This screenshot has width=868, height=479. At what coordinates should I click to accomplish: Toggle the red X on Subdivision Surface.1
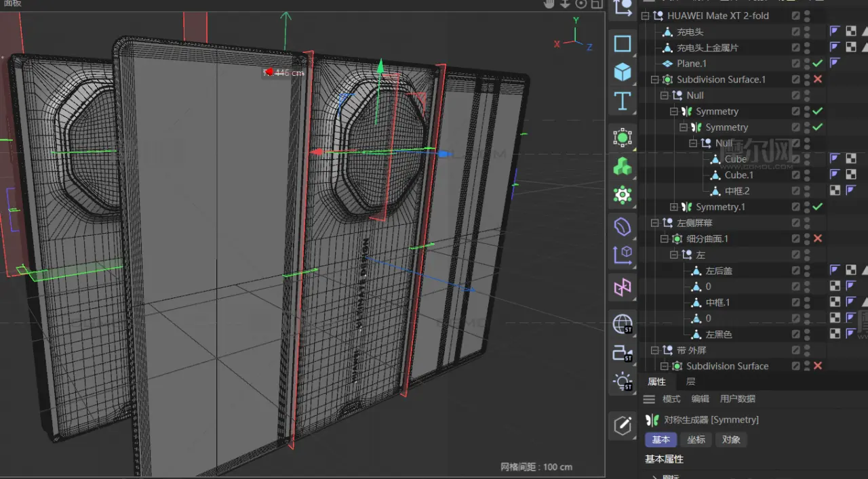[x=818, y=79]
